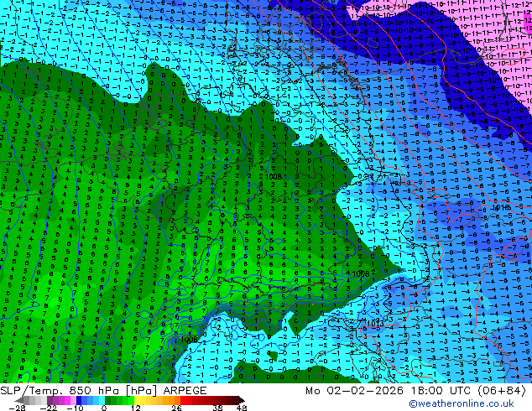Click the "38" label under the colour scale
The image size is (532, 411).
click(x=218, y=408)
